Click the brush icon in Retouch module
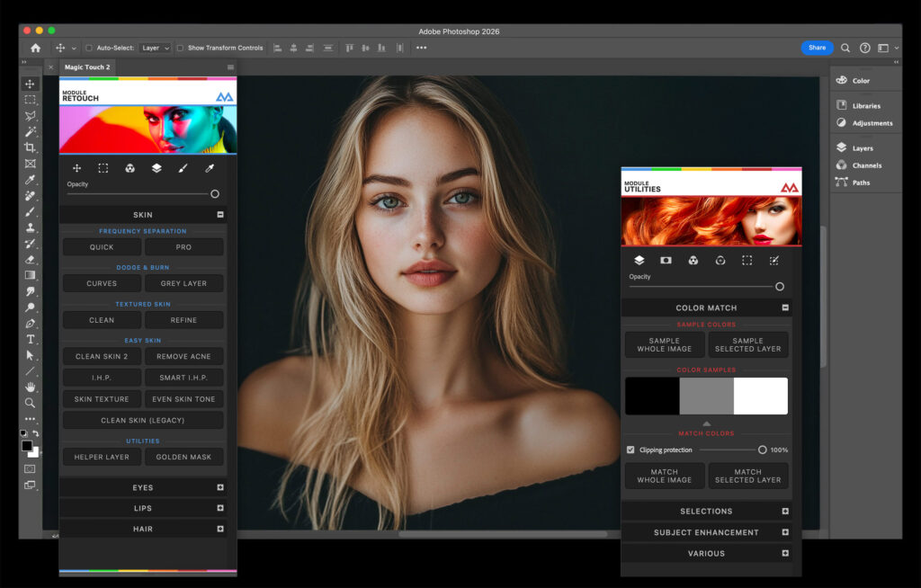 tap(183, 168)
